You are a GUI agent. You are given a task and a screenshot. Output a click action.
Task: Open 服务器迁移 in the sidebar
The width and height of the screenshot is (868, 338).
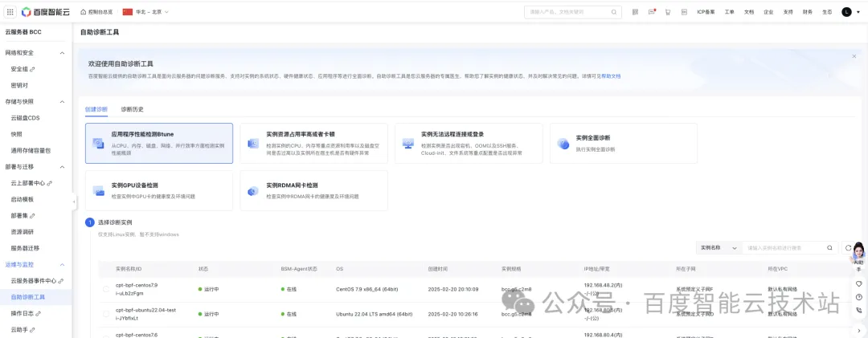pos(26,248)
